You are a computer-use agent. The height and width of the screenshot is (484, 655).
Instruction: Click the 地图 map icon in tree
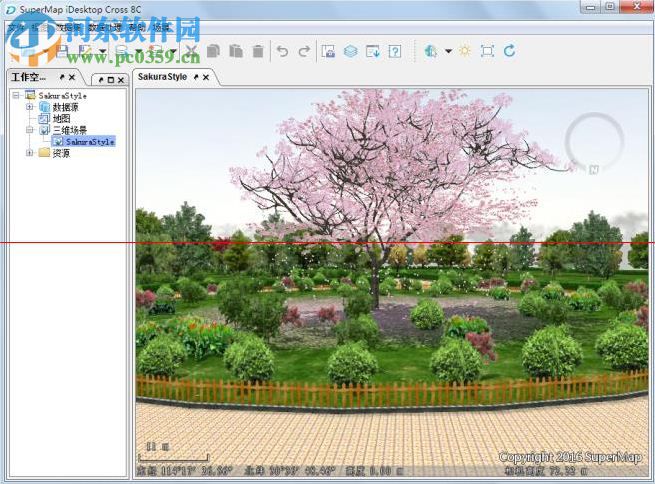coord(44,119)
